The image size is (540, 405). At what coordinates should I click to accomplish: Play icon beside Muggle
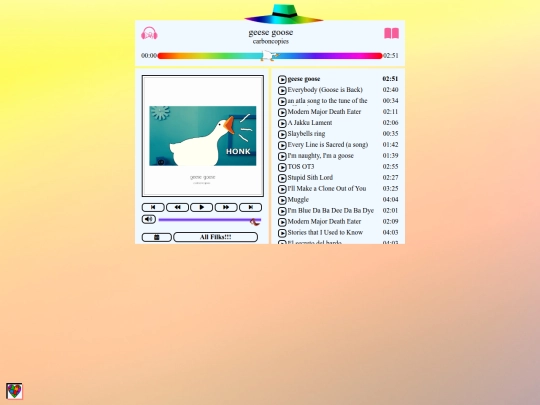pos(282,200)
